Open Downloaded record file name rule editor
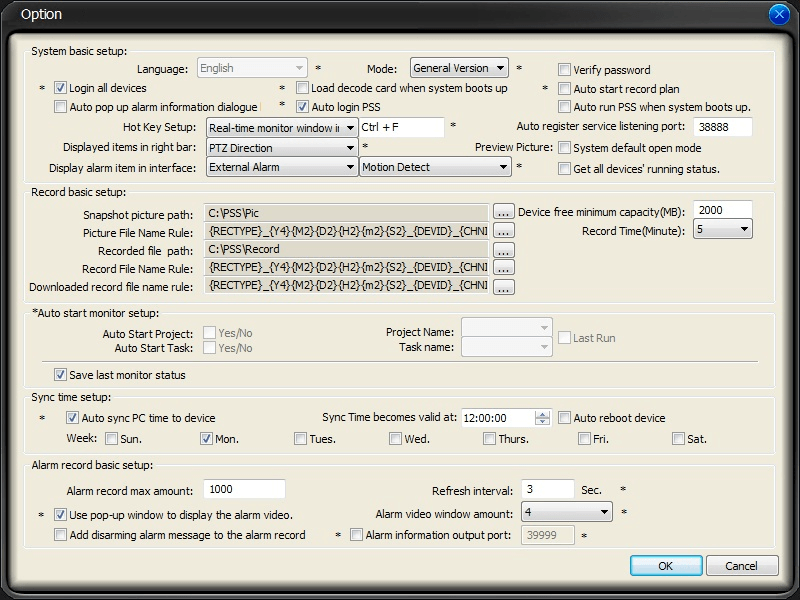Image resolution: width=800 pixels, height=600 pixels. (503, 287)
